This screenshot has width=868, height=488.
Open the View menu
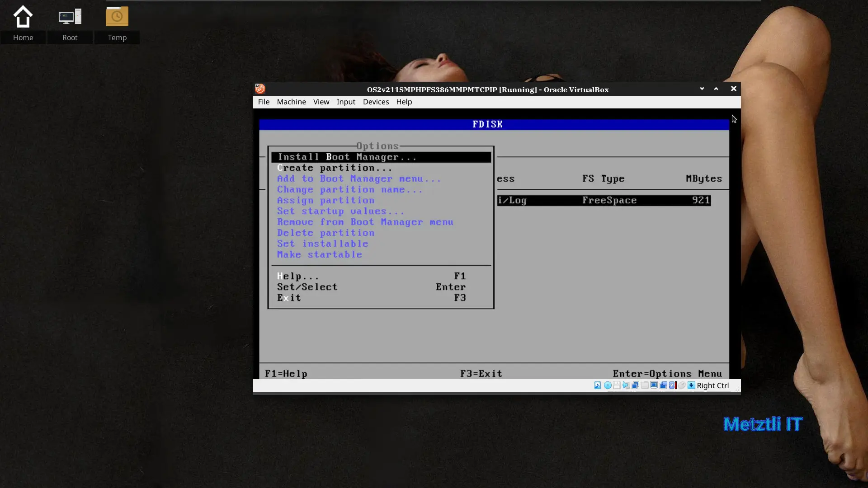pyautogui.click(x=321, y=102)
